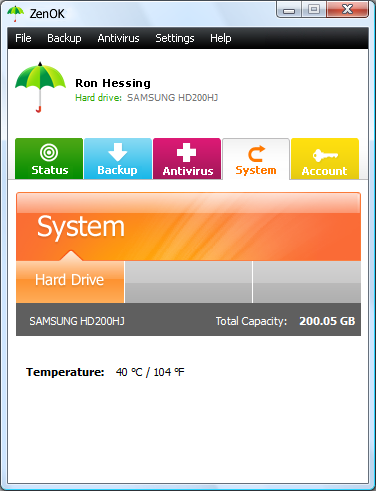This screenshot has width=376, height=491.
Task: Click the rightmost gray sub-tab
Action: (307, 282)
